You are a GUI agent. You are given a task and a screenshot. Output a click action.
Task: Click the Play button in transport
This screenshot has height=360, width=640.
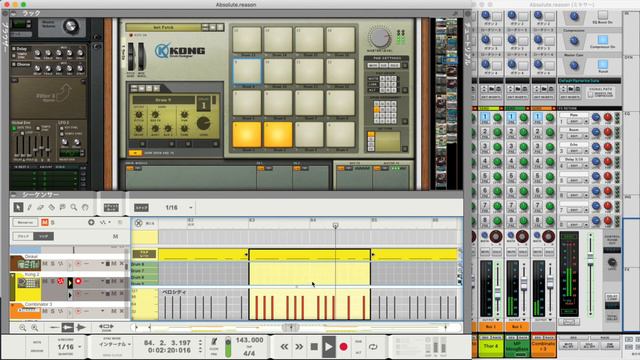pyautogui.click(x=329, y=347)
